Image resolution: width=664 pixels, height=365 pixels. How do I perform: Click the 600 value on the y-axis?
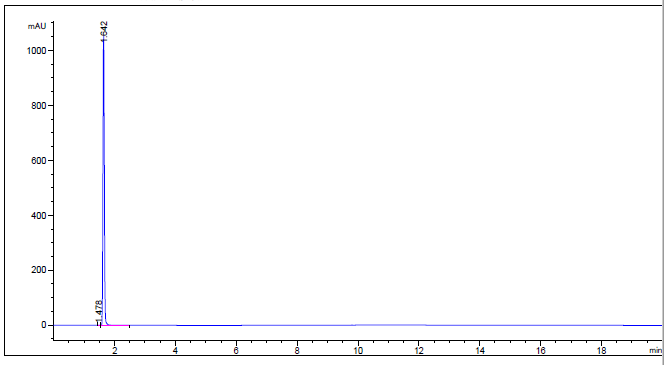40,160
